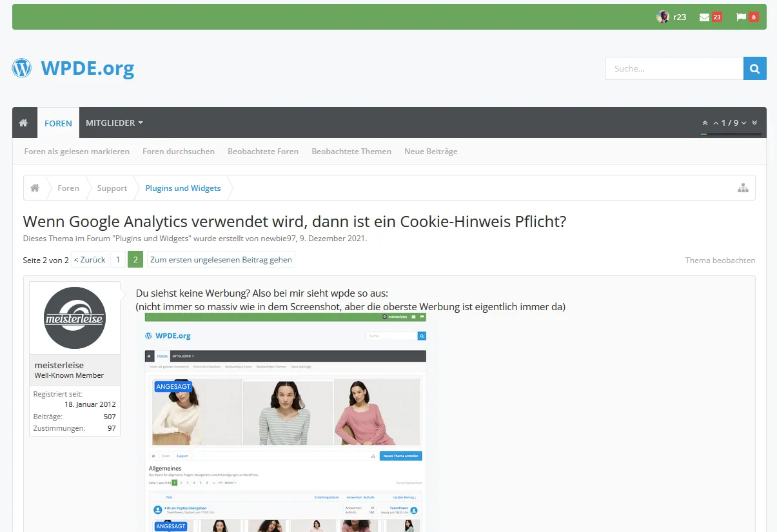Open Neue Beiträge in the sub navigation
Image resolution: width=777 pixels, height=532 pixels.
(431, 152)
